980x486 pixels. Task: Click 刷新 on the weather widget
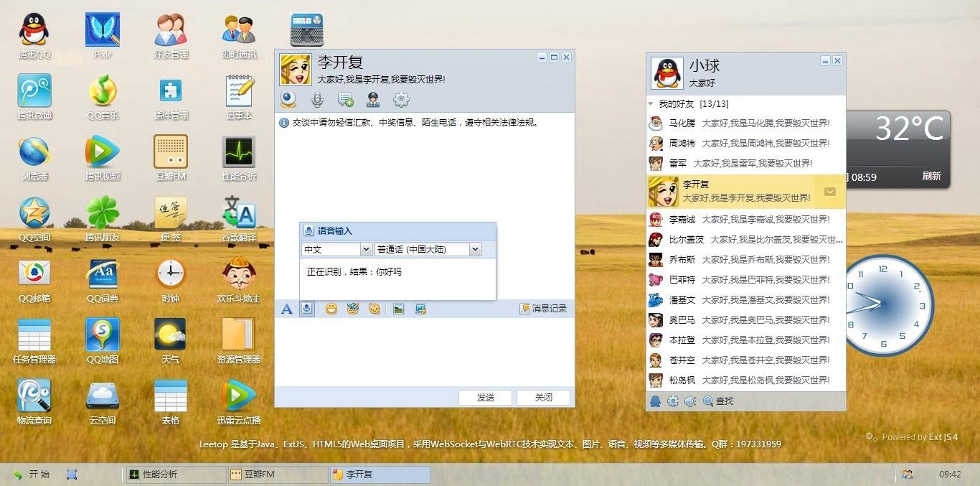[x=931, y=176]
